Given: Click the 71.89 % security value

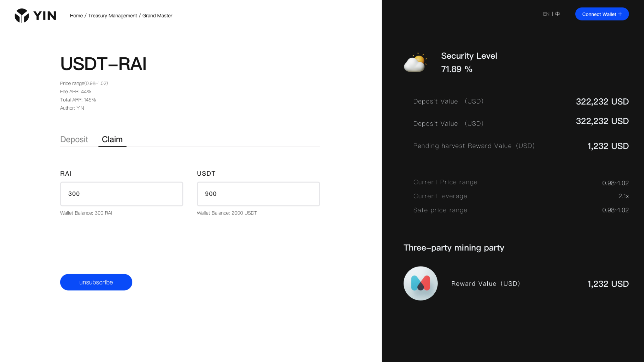Looking at the screenshot, I should click(x=457, y=69).
